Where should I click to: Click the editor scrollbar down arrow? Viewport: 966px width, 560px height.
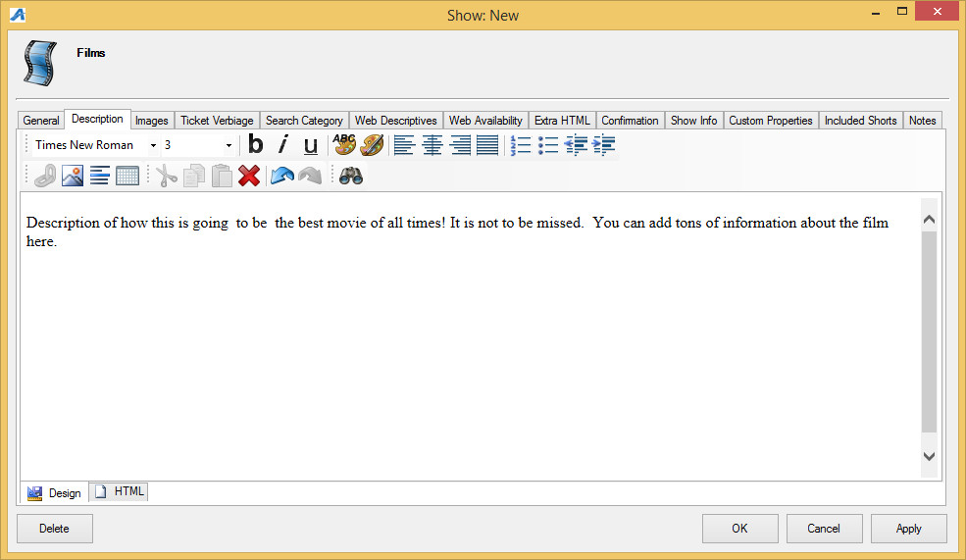(x=929, y=456)
